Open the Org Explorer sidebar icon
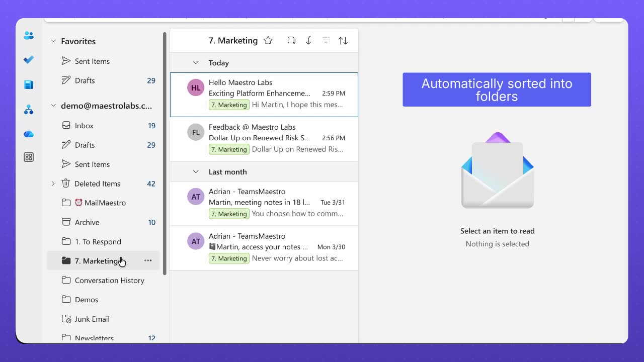The width and height of the screenshot is (644, 362). pos(29,109)
